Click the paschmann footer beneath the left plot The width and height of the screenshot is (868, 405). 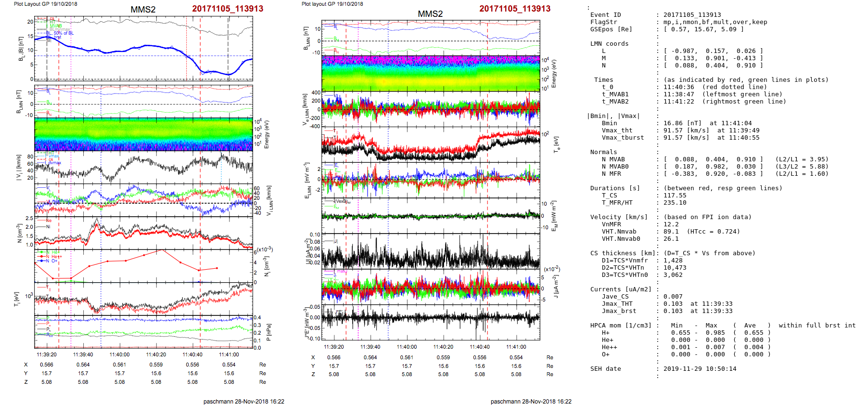pos(243,401)
